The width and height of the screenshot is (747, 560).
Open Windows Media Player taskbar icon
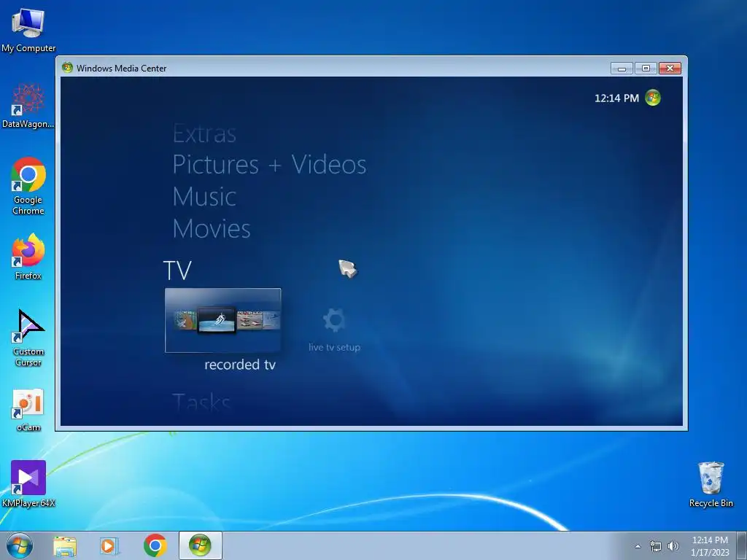tap(109, 545)
